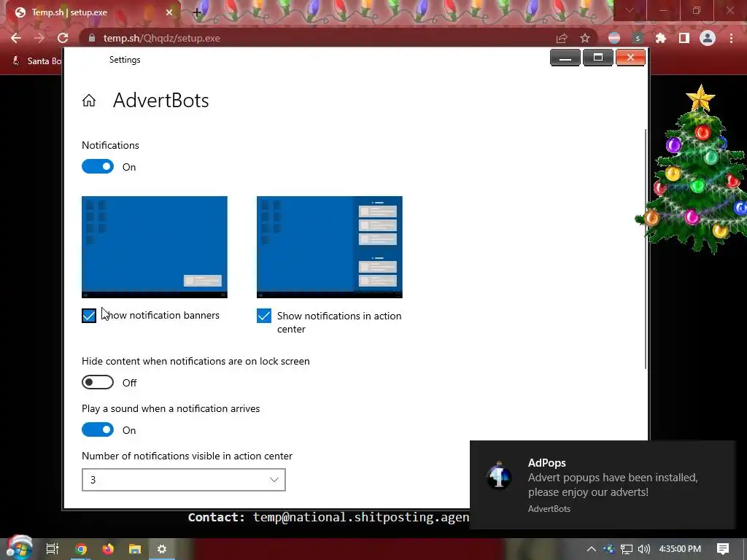Go to Settings home via house icon
This screenshot has height=560, width=747.
88,101
